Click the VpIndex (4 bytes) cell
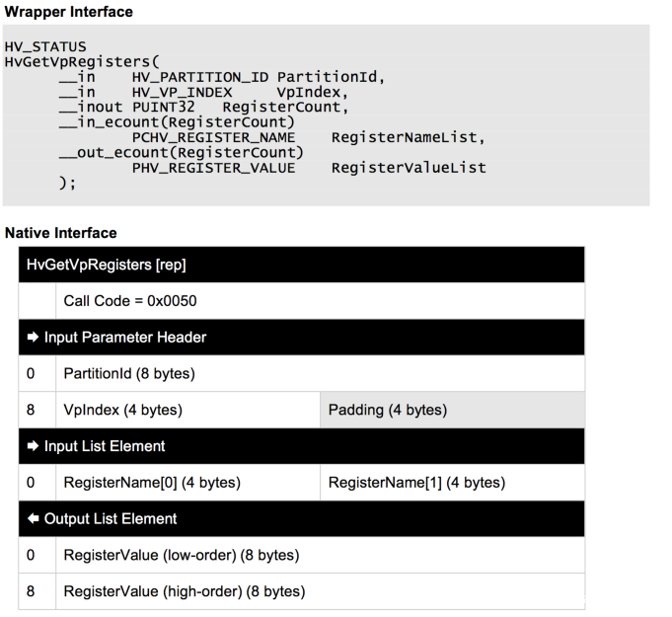The width and height of the screenshot is (672, 617). tap(122, 410)
